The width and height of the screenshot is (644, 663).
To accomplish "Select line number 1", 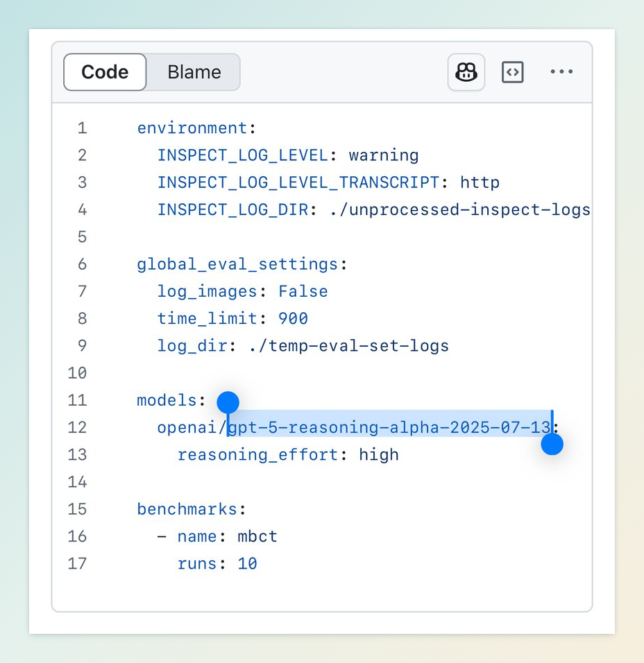I will coord(82,128).
